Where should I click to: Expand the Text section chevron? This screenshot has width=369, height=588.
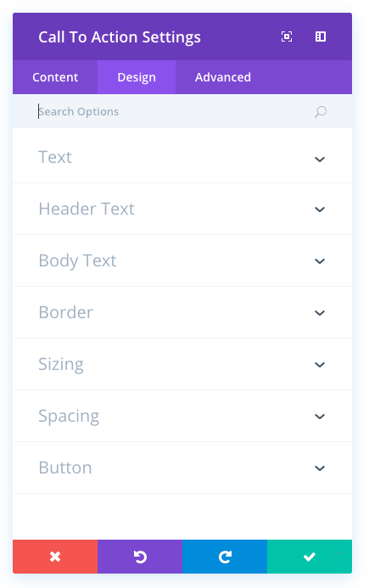320,160
